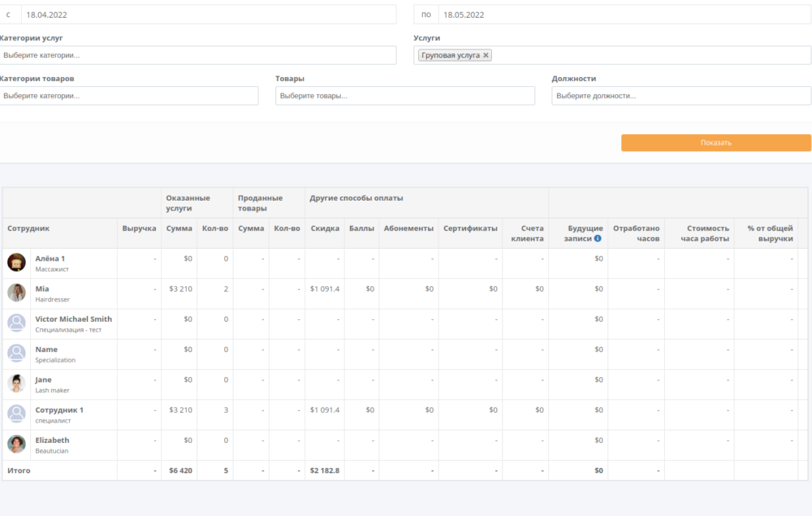Open the Категории услуг dropdown
Image resolution: width=812 pixels, height=516 pixels.
198,55
